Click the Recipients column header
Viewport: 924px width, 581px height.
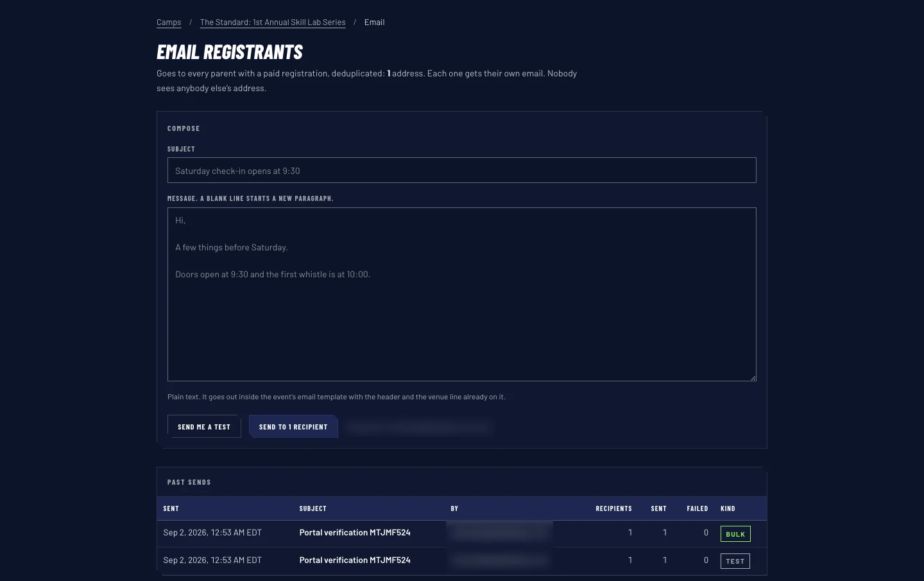click(x=613, y=508)
